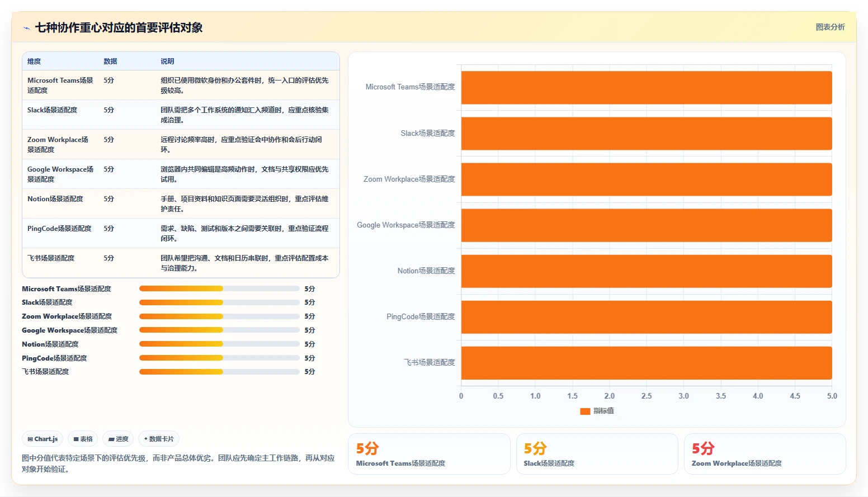This screenshot has width=868, height=497.
Task: Select the Google Workspace场景适配度 table row label
Action: coord(60,174)
